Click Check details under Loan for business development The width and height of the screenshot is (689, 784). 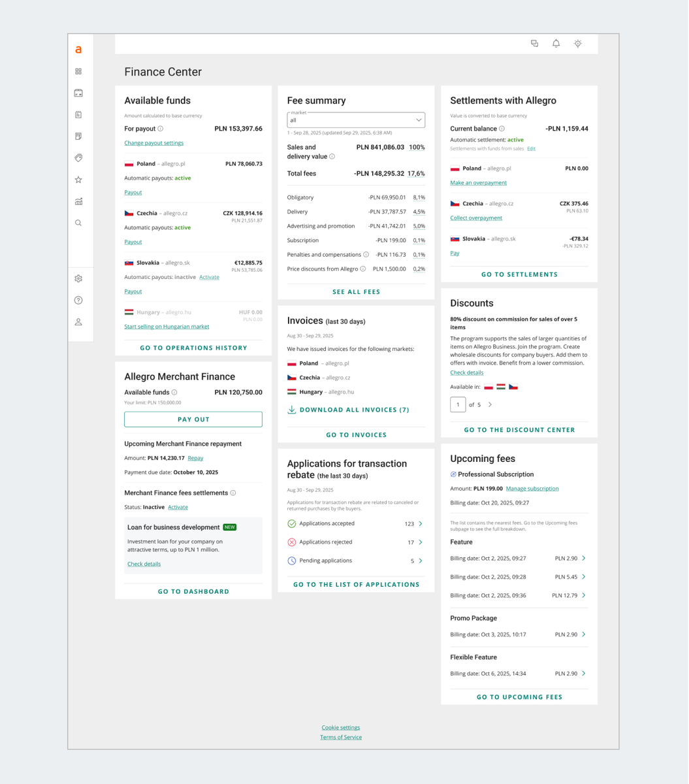[x=144, y=564]
